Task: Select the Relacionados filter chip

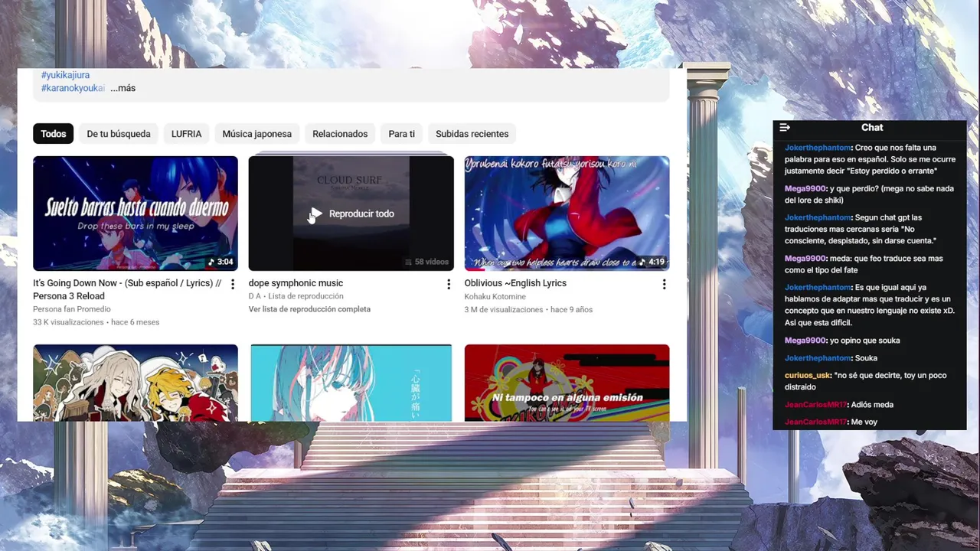Action: 340,134
